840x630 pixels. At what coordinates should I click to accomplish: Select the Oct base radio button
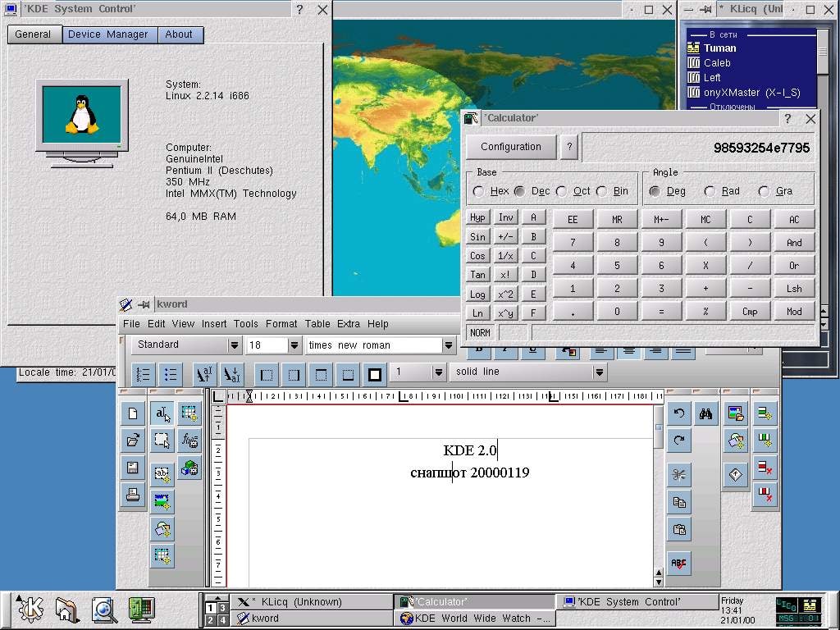[x=561, y=191]
